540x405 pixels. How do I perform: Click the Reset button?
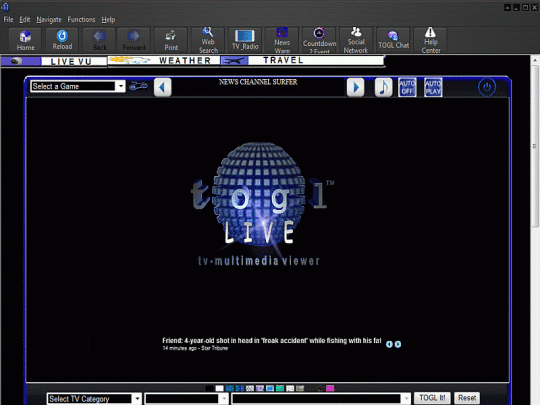pyautogui.click(x=467, y=398)
